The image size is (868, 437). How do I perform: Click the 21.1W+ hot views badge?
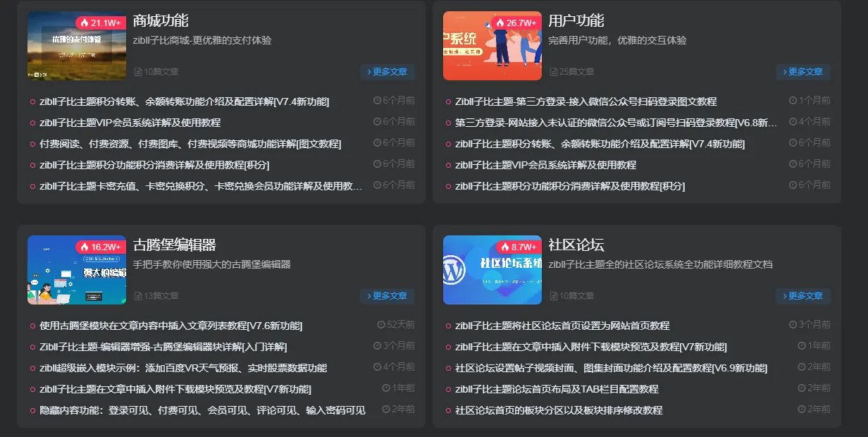pyautogui.click(x=101, y=23)
